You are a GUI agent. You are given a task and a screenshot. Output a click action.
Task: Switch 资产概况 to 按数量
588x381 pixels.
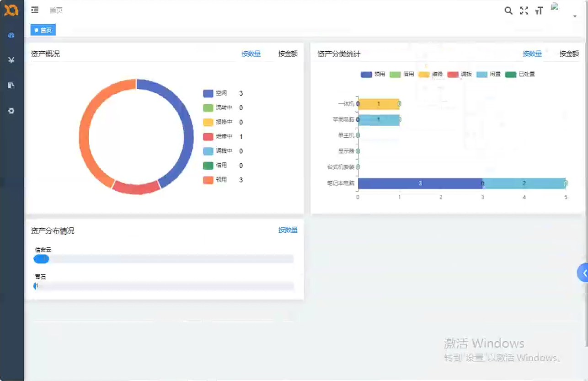(251, 54)
